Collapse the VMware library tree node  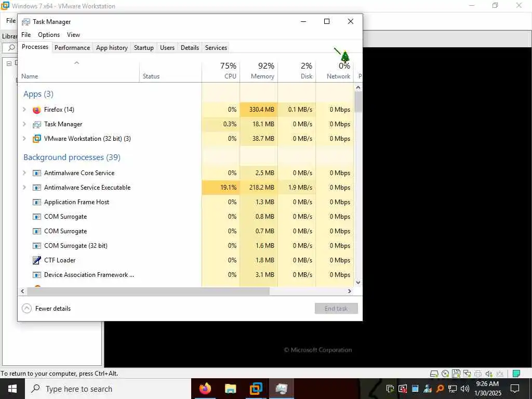[9, 63]
